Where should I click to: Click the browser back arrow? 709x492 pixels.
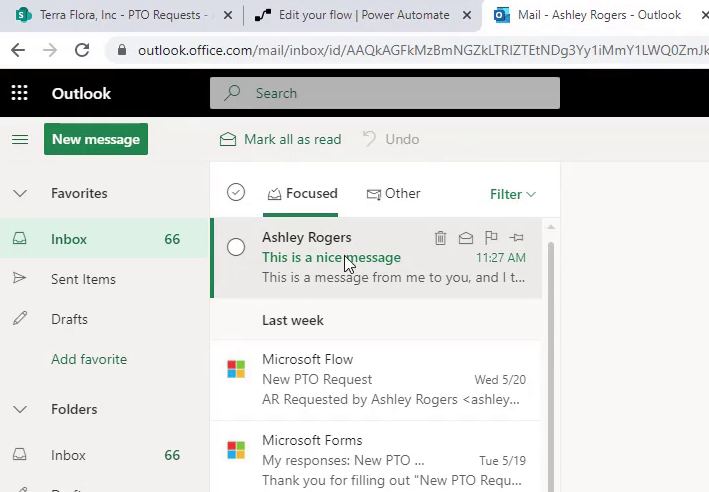18,50
